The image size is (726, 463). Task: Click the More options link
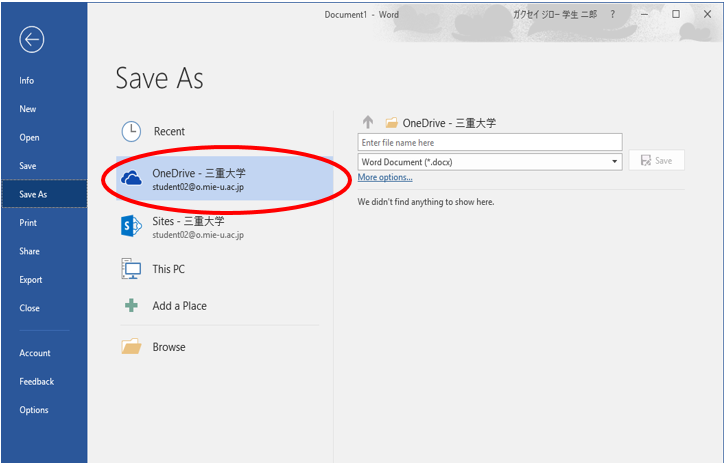tap(385, 177)
